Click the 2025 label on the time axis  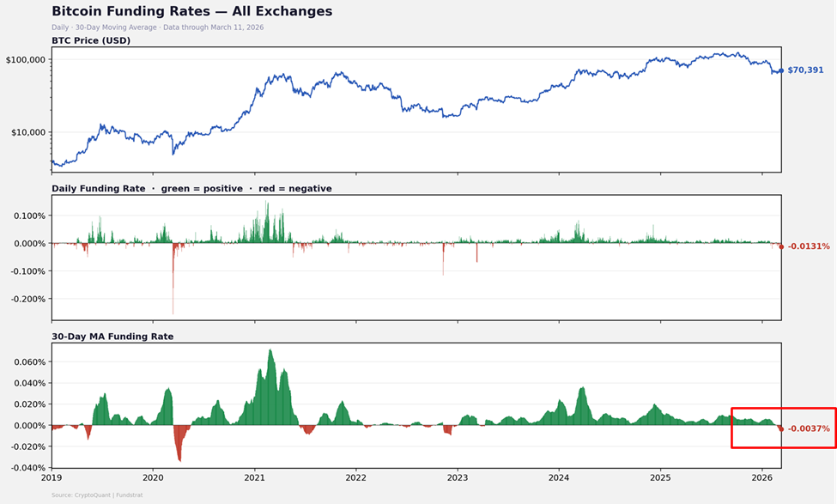pyautogui.click(x=660, y=477)
